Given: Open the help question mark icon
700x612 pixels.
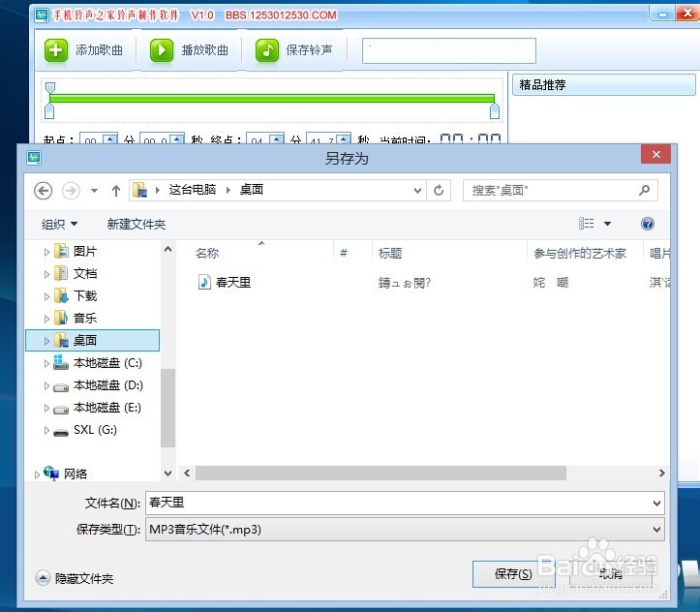Looking at the screenshot, I should click(648, 224).
